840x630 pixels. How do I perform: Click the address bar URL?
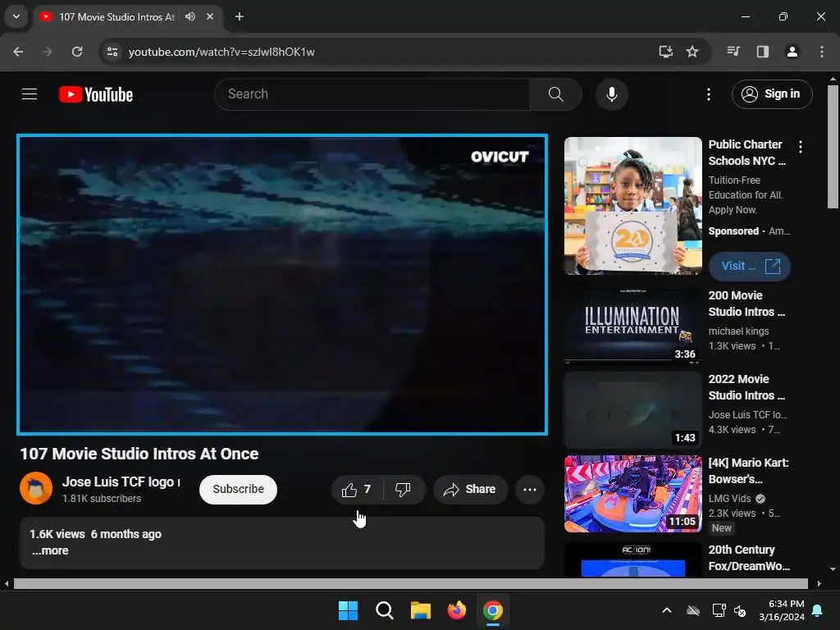[x=221, y=52]
